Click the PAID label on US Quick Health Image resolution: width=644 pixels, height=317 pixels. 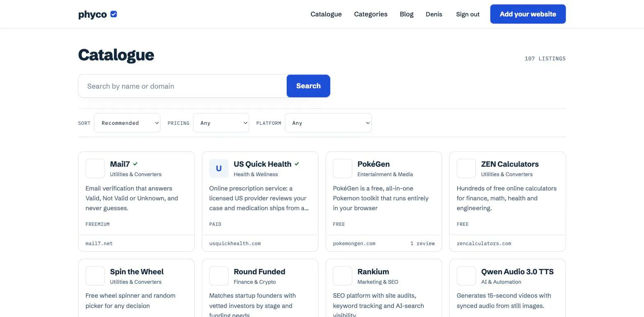pyautogui.click(x=215, y=224)
